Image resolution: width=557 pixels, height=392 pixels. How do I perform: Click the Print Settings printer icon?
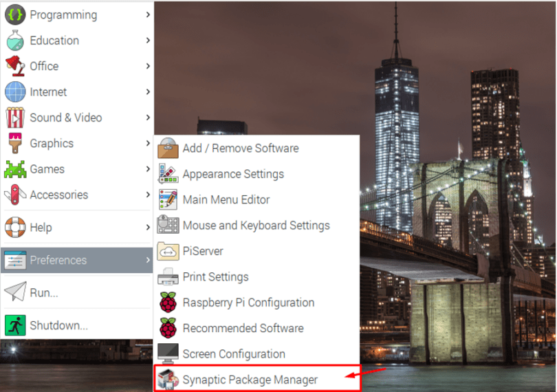pyautogui.click(x=168, y=276)
